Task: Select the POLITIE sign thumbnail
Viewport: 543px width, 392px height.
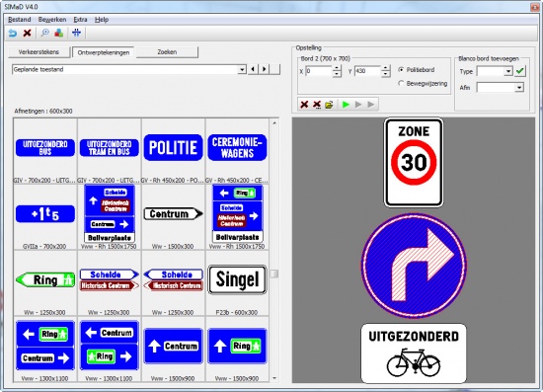Action: [173, 148]
